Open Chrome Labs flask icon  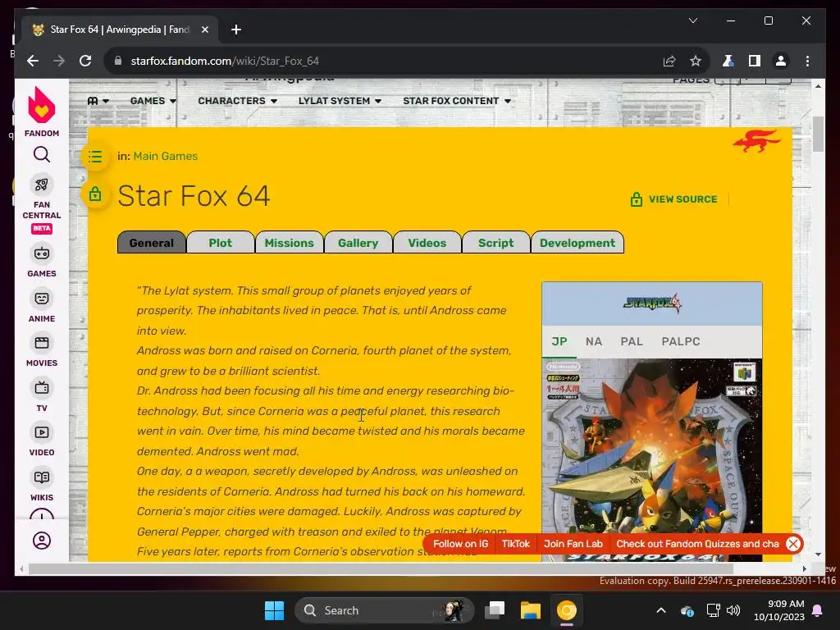[x=728, y=61]
